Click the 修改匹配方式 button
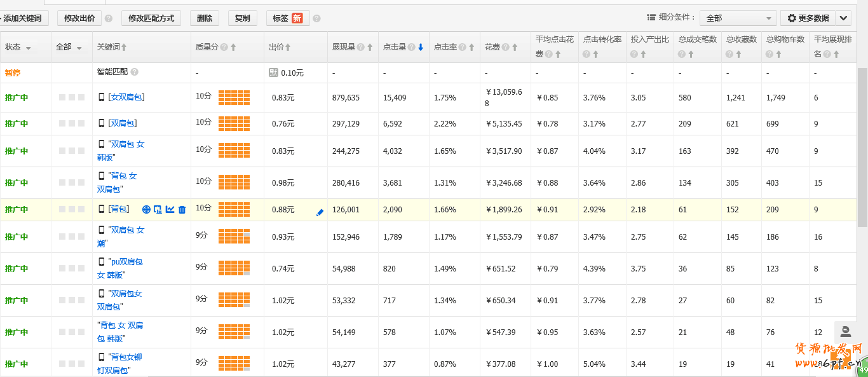Screen dimensions: 868x377 (x=151, y=18)
